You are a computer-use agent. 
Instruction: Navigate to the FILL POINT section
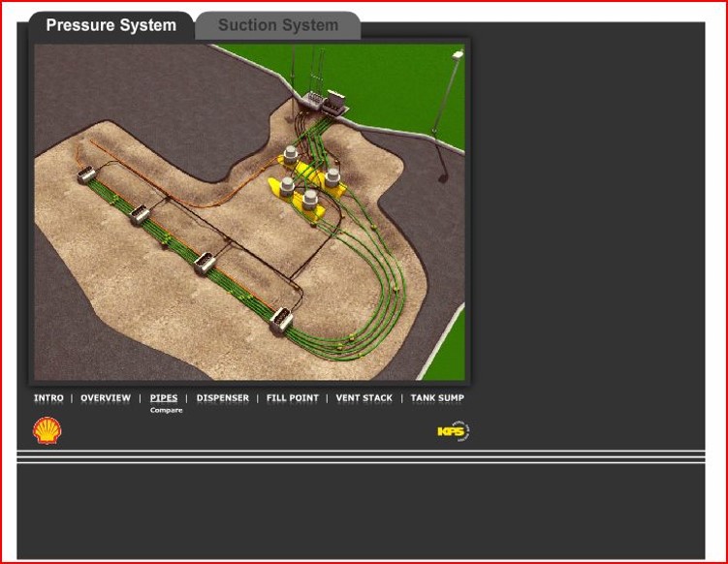[292, 398]
